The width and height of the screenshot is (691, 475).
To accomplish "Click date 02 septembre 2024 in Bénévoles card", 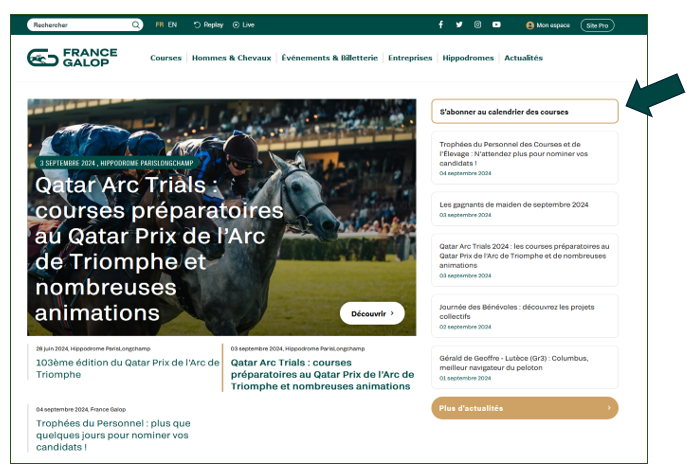I will click(x=465, y=327).
